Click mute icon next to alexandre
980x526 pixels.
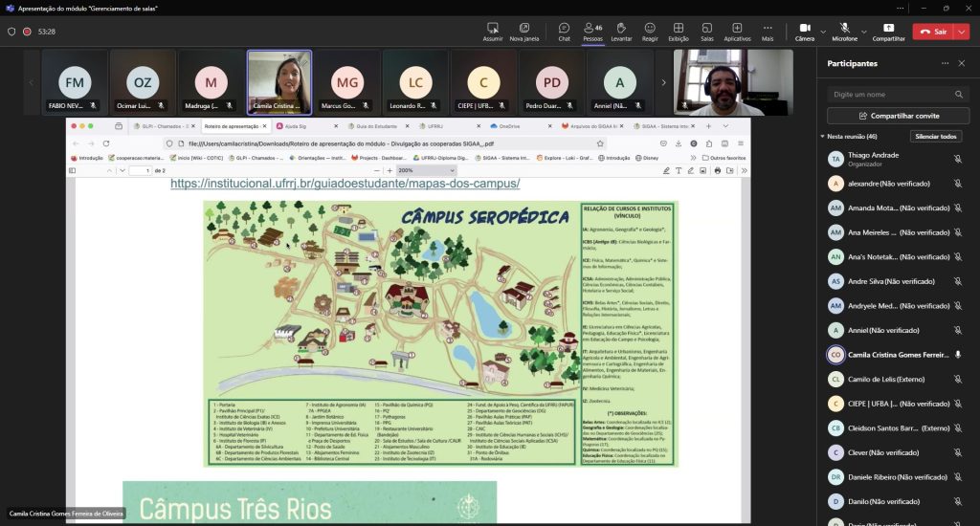click(x=957, y=184)
